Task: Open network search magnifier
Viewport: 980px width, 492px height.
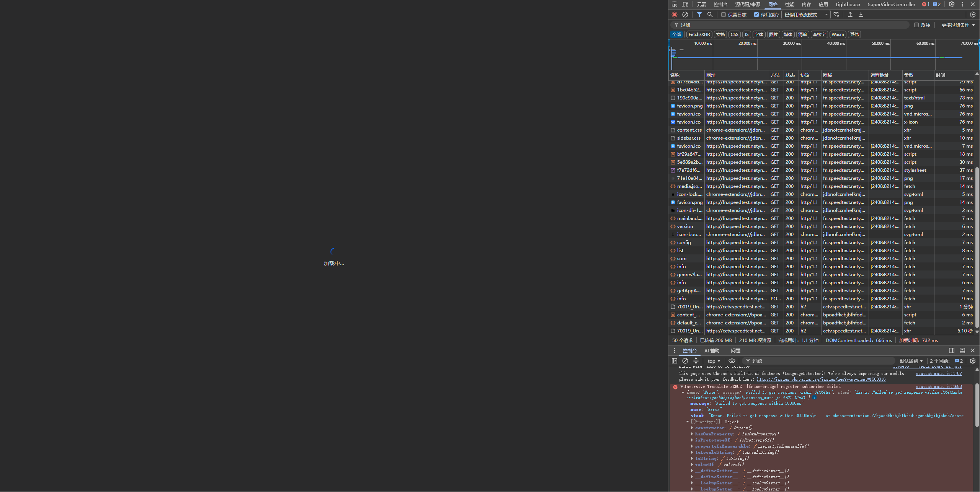Action: [x=710, y=15]
